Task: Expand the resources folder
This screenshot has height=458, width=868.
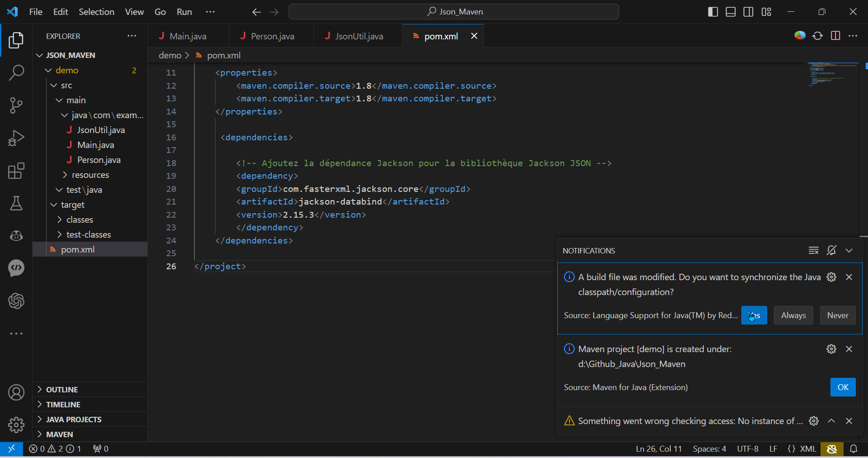Action: point(90,175)
